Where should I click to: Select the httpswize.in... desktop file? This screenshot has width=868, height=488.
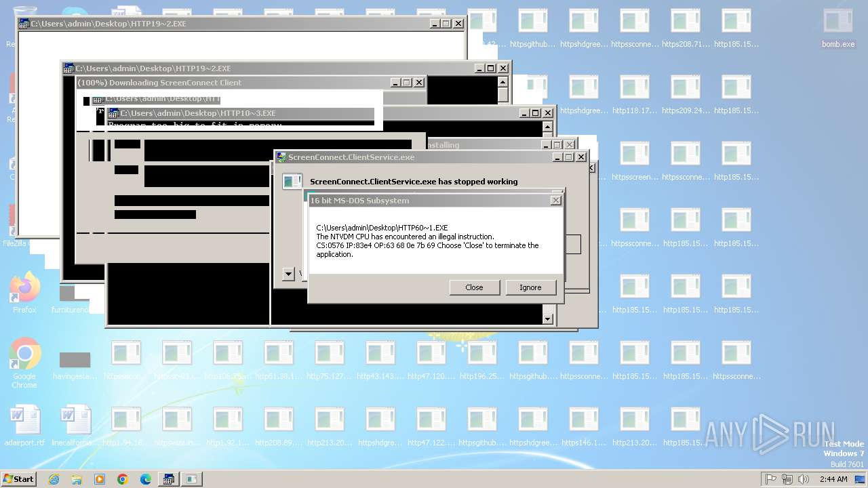coord(177,427)
